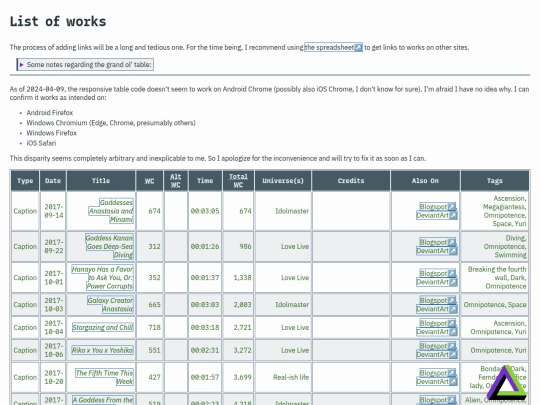Click Blogspot external icon in first Goddesses row
This screenshot has height=405, width=540.
click(451, 207)
